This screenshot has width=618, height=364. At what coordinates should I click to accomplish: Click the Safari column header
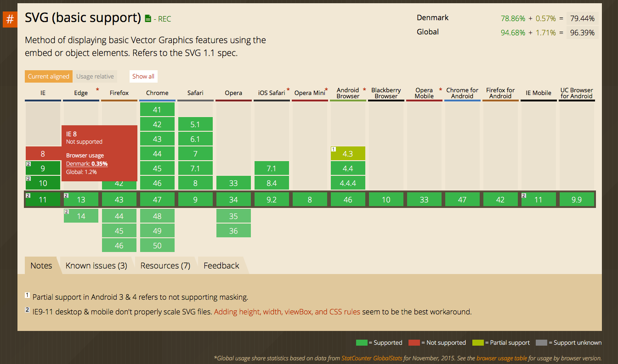(x=195, y=93)
